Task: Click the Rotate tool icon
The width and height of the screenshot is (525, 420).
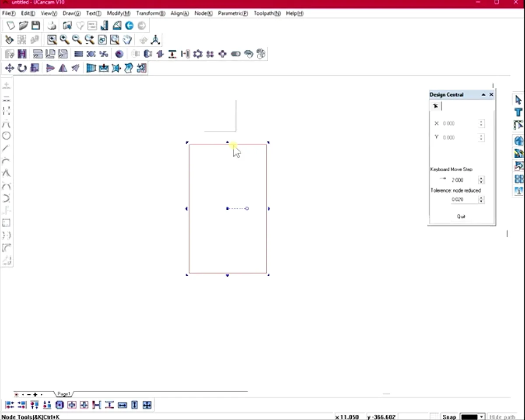Action: 22,68
